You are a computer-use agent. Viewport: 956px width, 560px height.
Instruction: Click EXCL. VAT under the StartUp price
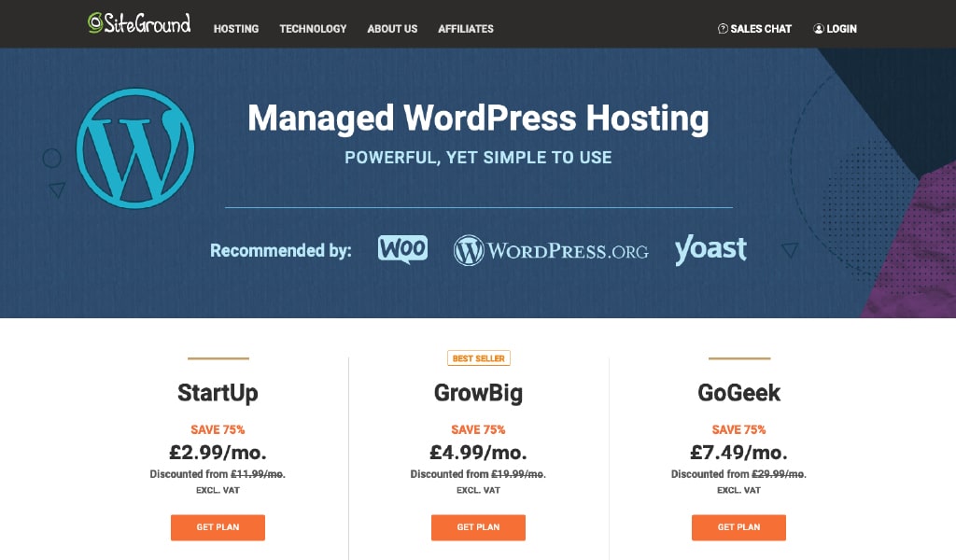coord(218,490)
